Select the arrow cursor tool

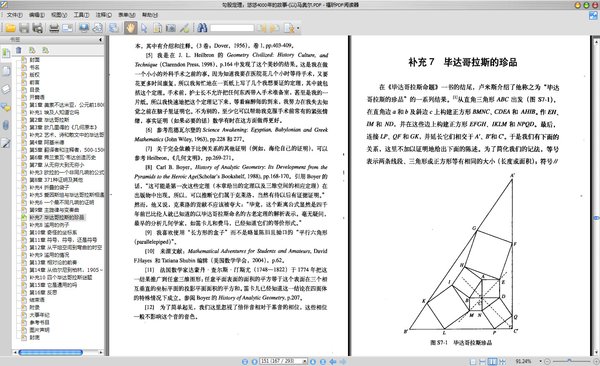tap(144, 28)
